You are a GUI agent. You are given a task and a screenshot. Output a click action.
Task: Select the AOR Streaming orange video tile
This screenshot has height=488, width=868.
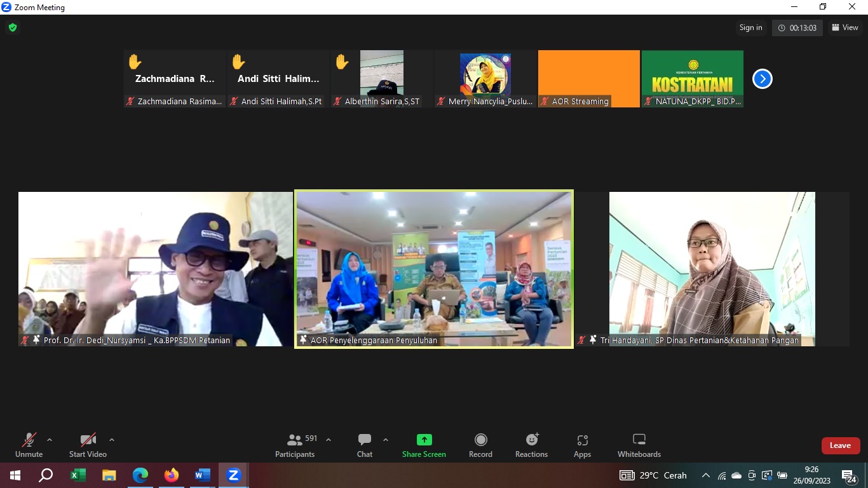(588, 75)
